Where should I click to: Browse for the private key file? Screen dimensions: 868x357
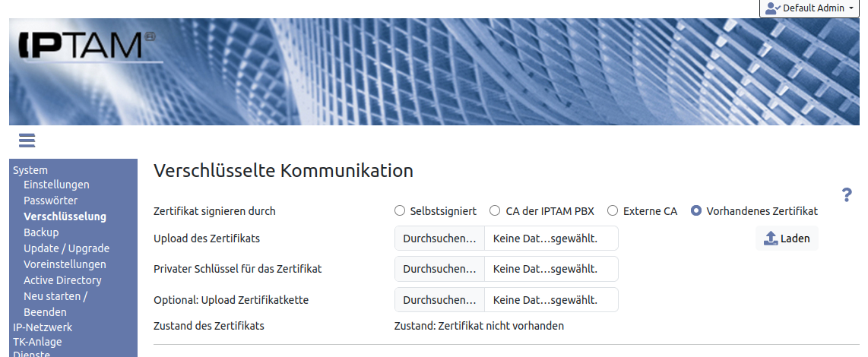click(x=439, y=269)
